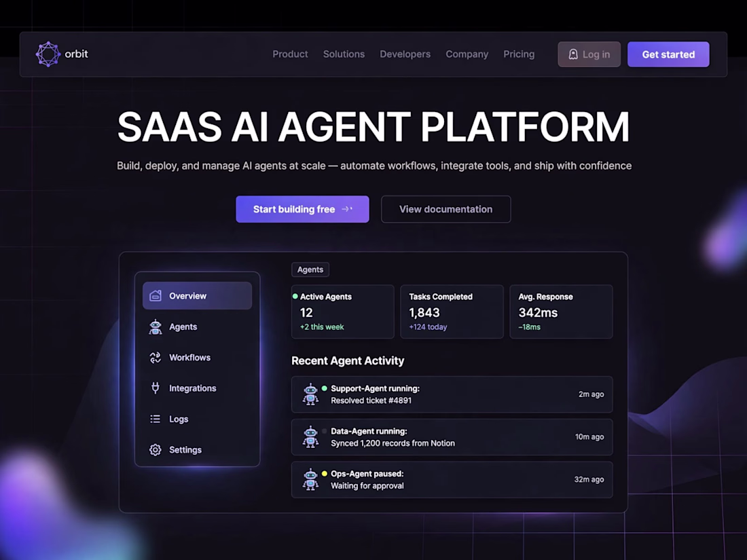Click Start building free button
The height and width of the screenshot is (560, 747).
coord(302,209)
